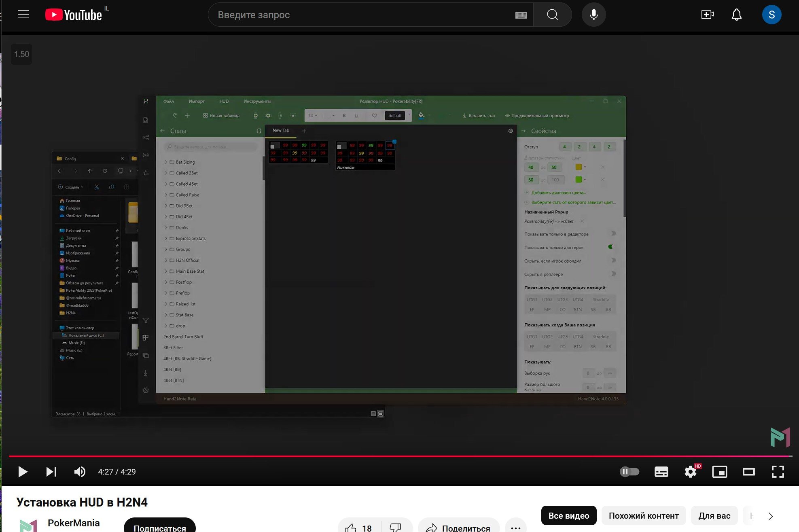Open the Файл menu in Hand2Note
This screenshot has height=532, width=799.
[x=169, y=101]
